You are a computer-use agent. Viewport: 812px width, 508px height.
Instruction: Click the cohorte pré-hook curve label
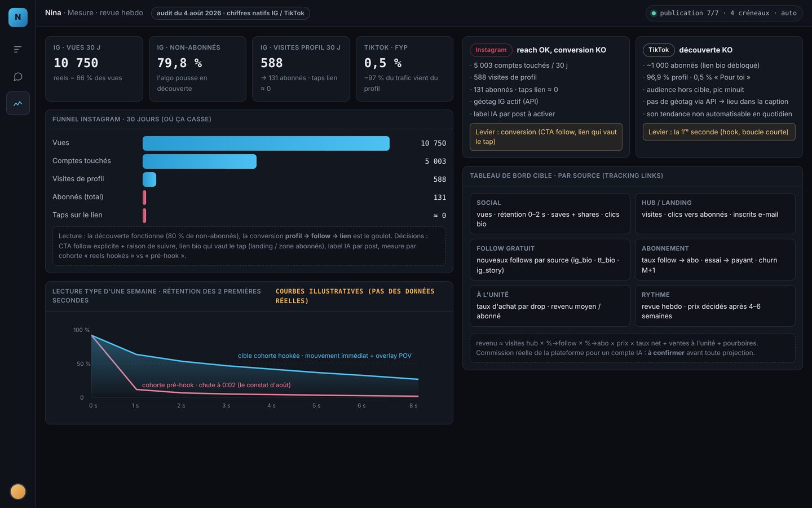point(217,386)
